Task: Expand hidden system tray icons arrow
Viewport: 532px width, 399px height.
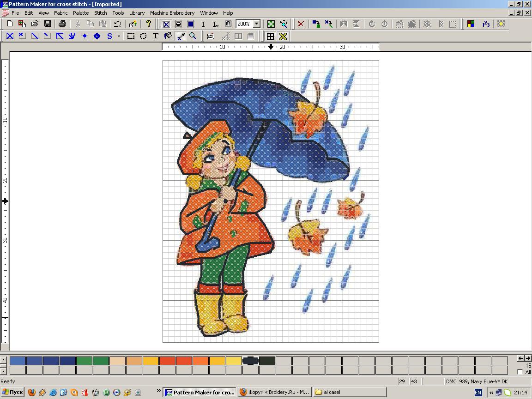Action: (491, 393)
